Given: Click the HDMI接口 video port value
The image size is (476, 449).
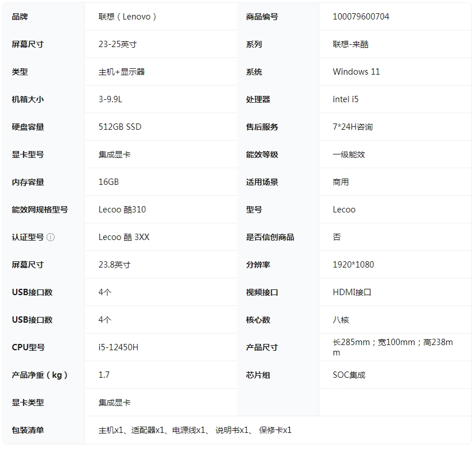Looking at the screenshot, I should pos(352,292).
